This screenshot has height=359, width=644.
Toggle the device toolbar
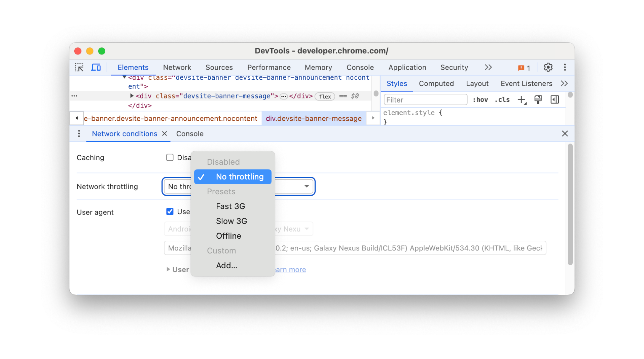point(96,67)
